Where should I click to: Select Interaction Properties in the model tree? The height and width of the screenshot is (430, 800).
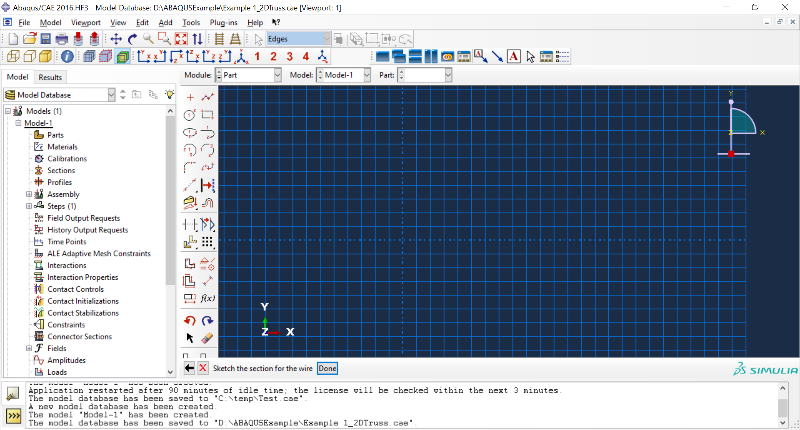pos(83,277)
